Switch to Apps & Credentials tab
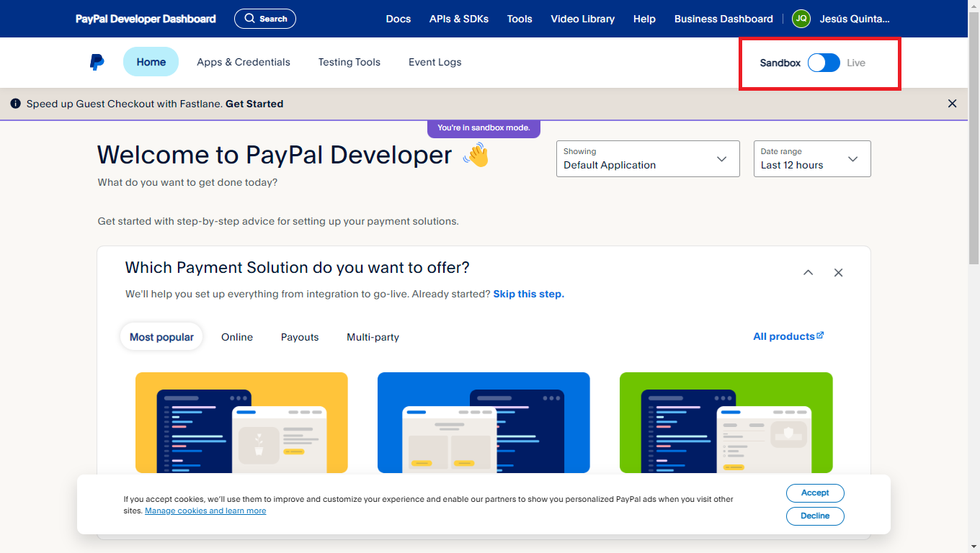Screen dimensions: 980x553 tap(244, 62)
